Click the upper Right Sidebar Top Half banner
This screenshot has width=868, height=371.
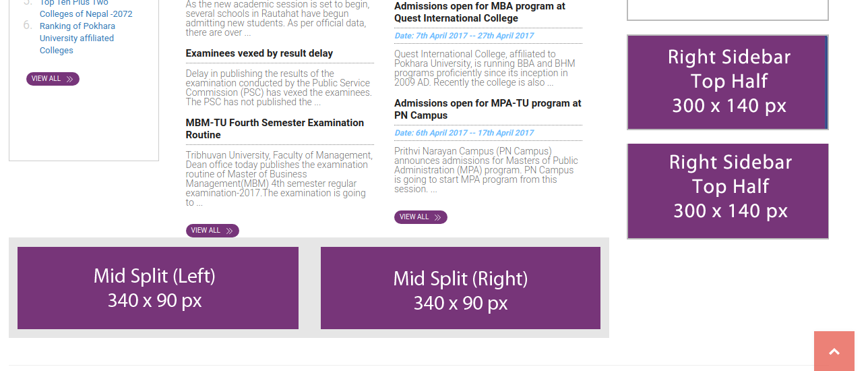(x=727, y=82)
